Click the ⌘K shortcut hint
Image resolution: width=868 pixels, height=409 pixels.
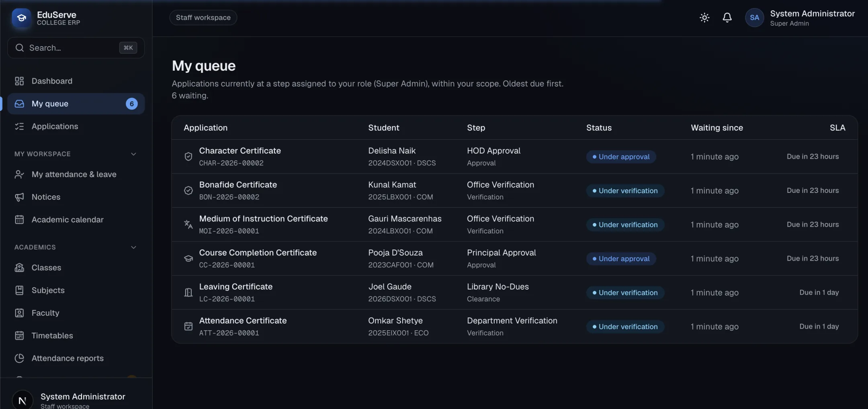(128, 48)
